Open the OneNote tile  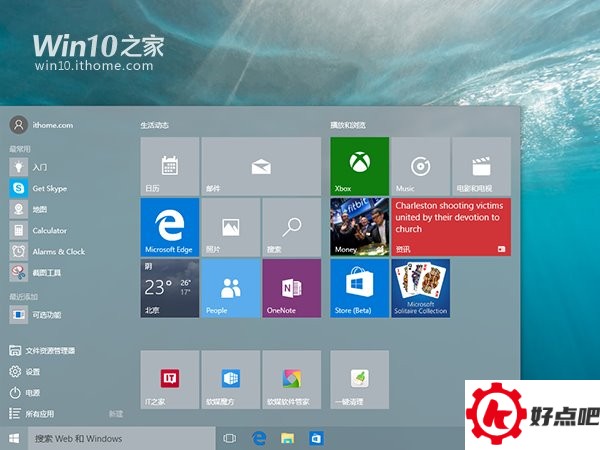point(291,288)
